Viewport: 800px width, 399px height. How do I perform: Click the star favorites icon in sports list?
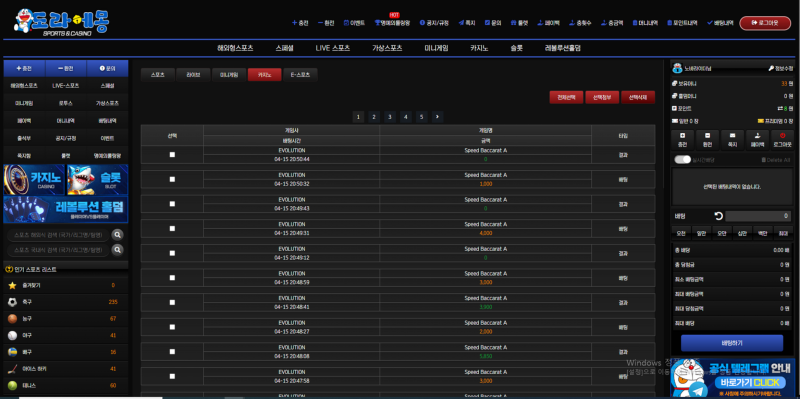pyautogui.click(x=12, y=285)
